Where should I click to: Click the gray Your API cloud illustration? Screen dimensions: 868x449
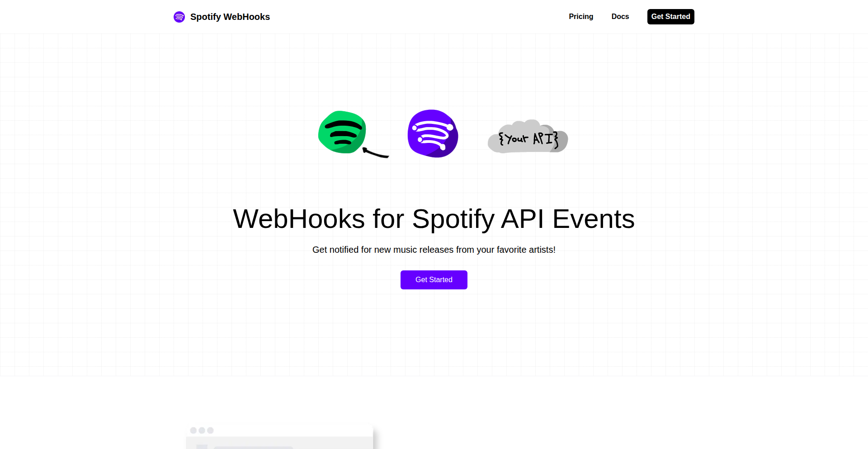click(x=528, y=137)
